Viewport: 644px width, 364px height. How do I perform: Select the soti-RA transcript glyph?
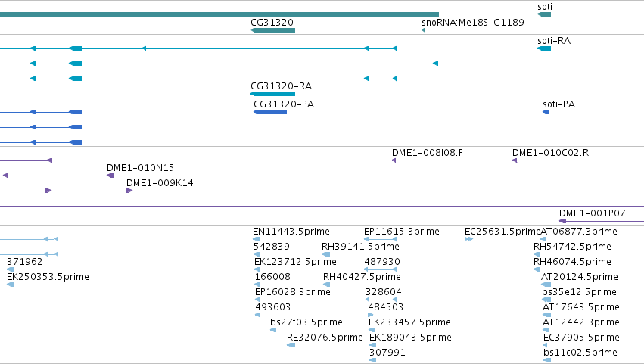tap(544, 48)
